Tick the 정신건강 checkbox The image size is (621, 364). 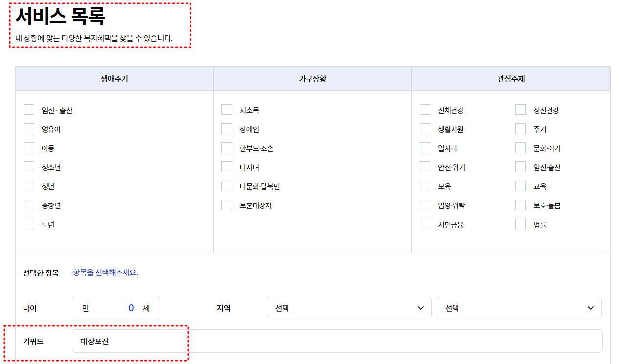pos(521,110)
